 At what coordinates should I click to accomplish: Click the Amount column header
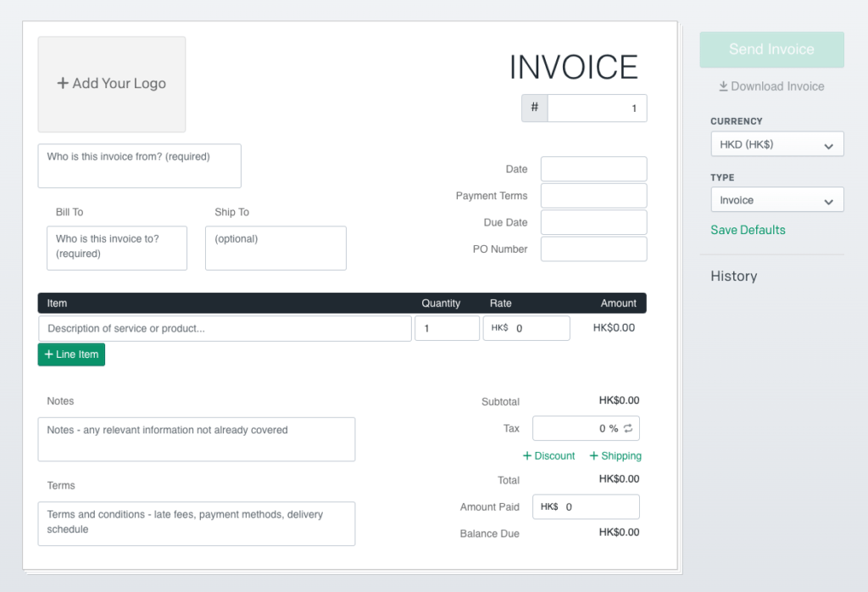coord(618,303)
